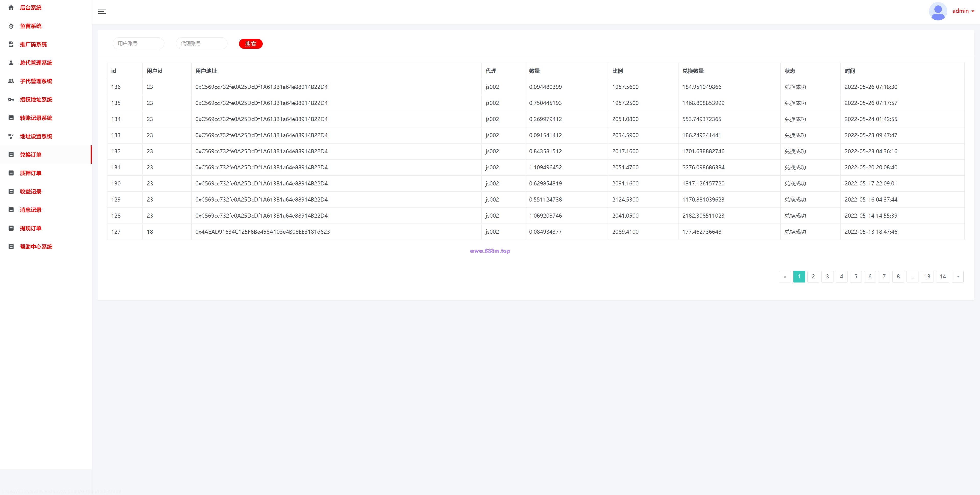The width and height of the screenshot is (980, 495).
Task: Click js002 agent in row 130
Action: coord(492,184)
